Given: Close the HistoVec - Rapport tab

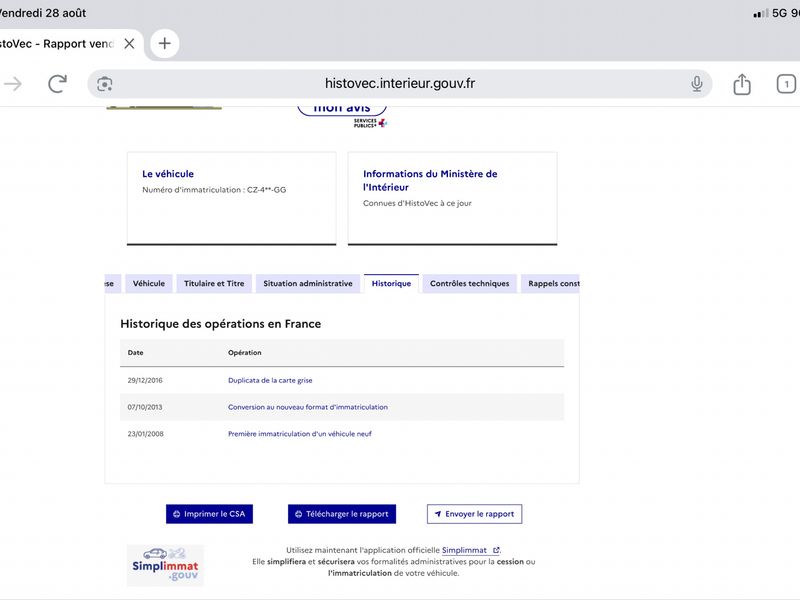Looking at the screenshot, I should point(130,44).
